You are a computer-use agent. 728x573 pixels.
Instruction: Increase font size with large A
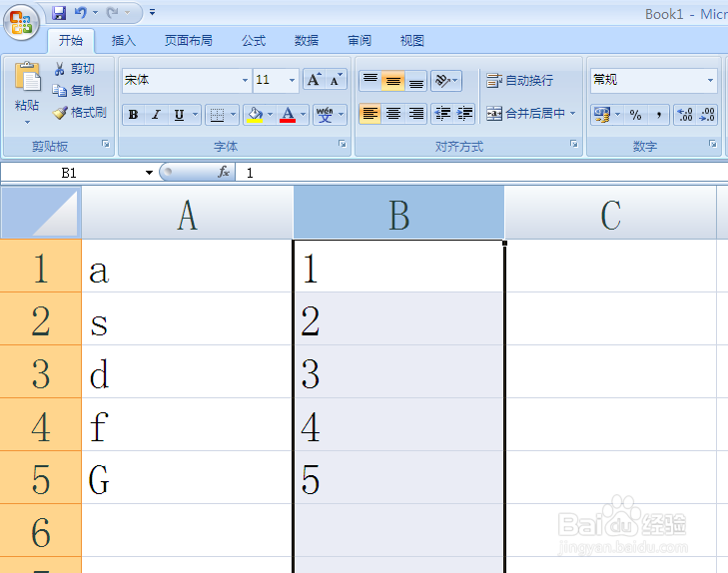314,80
